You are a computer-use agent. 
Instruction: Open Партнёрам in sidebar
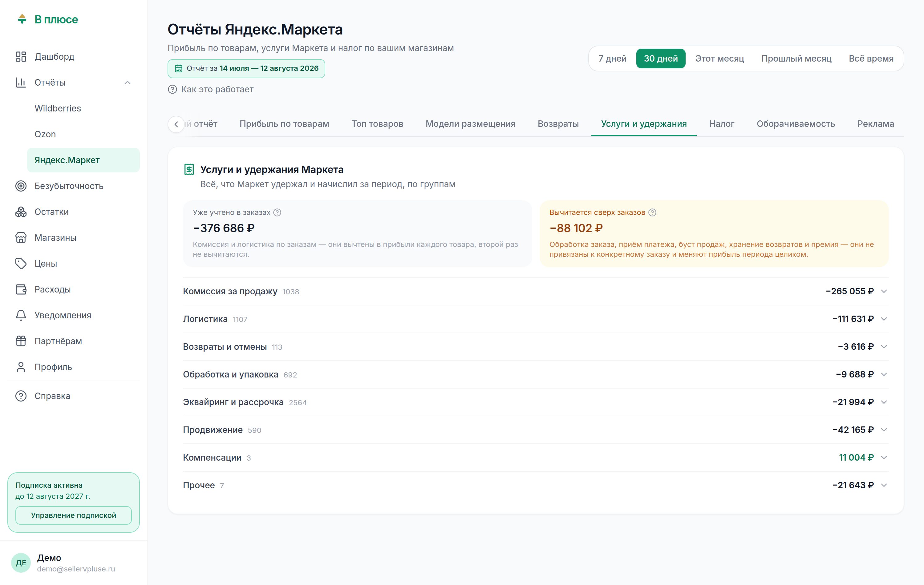pyautogui.click(x=74, y=341)
